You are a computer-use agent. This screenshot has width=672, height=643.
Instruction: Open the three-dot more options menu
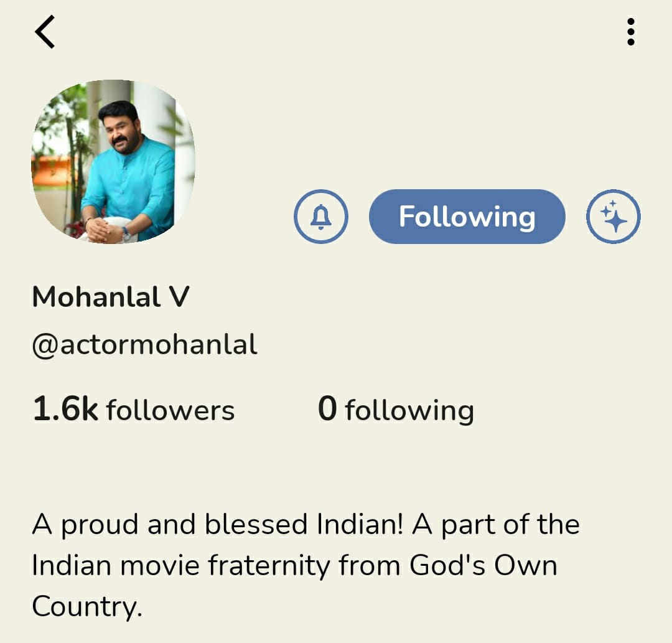[631, 32]
